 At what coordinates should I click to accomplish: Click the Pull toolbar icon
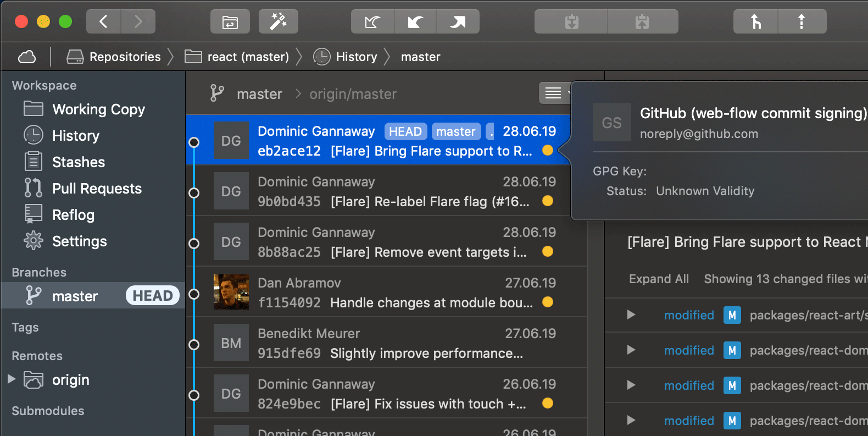tap(415, 22)
